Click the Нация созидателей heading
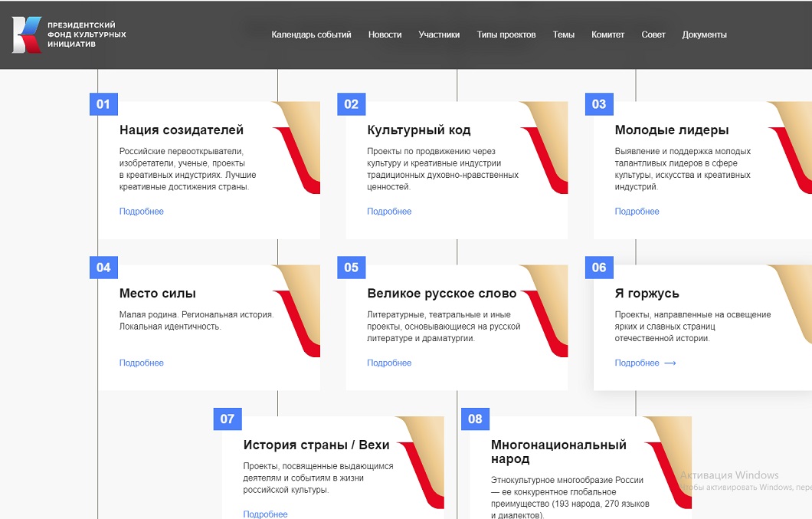Viewport: 812px width, 519px height. click(x=182, y=130)
